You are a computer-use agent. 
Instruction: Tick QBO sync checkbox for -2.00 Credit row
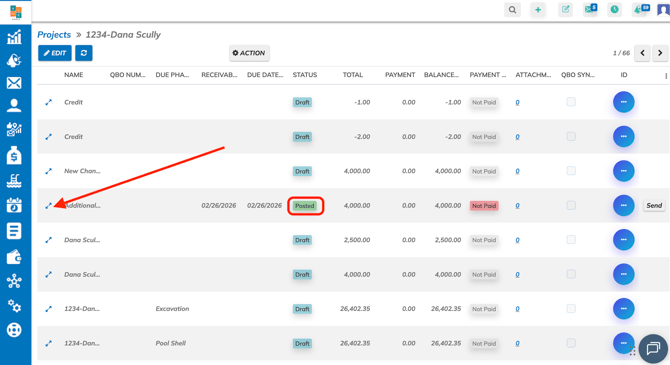(571, 136)
